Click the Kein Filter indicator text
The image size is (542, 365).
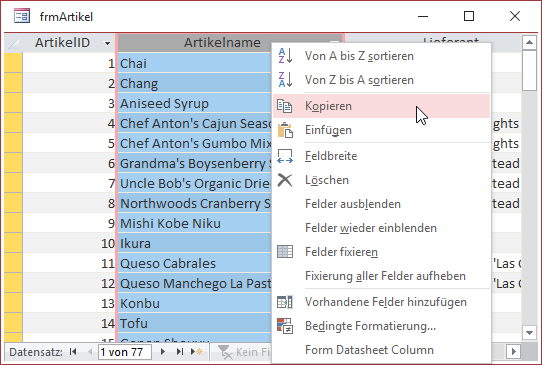[252, 352]
